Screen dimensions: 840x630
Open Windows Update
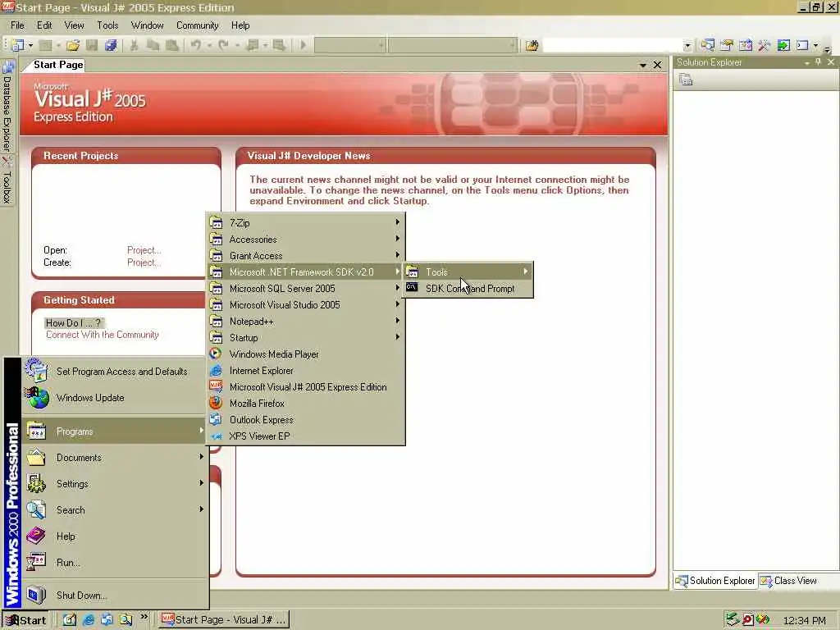[114, 398]
